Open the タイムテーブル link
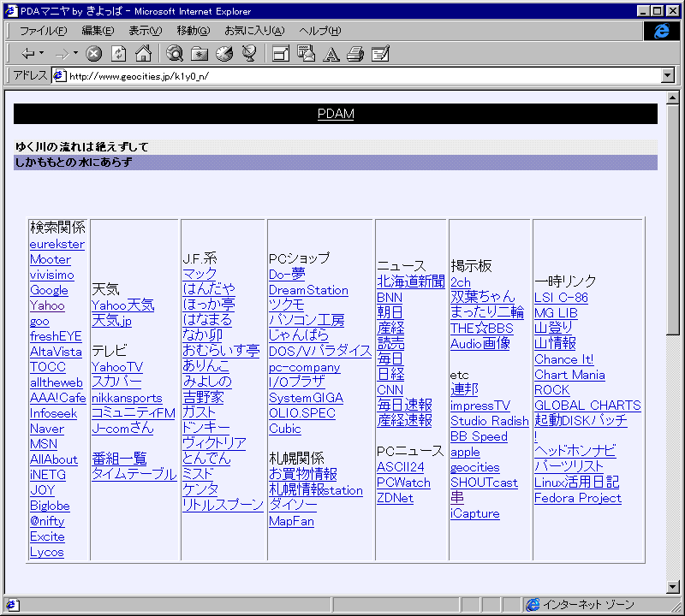The width and height of the screenshot is (685, 616). coord(134,474)
